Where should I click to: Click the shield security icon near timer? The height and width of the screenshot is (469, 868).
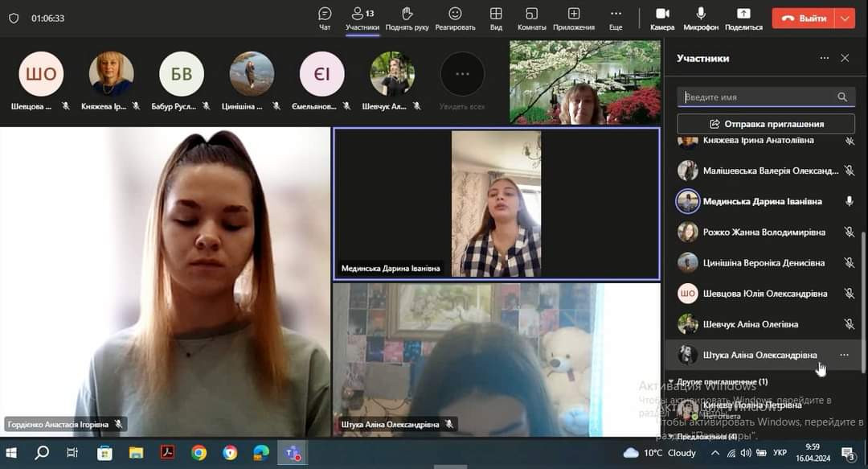click(14, 19)
